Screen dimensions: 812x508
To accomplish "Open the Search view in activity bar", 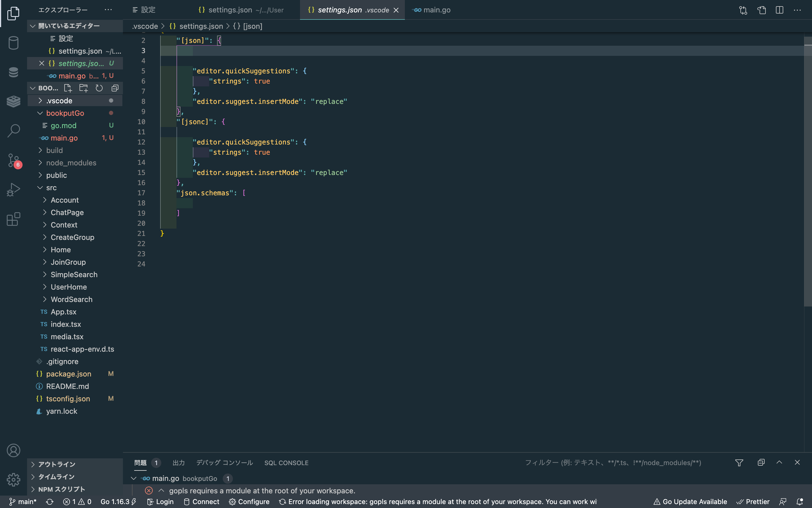I will pyautogui.click(x=14, y=131).
